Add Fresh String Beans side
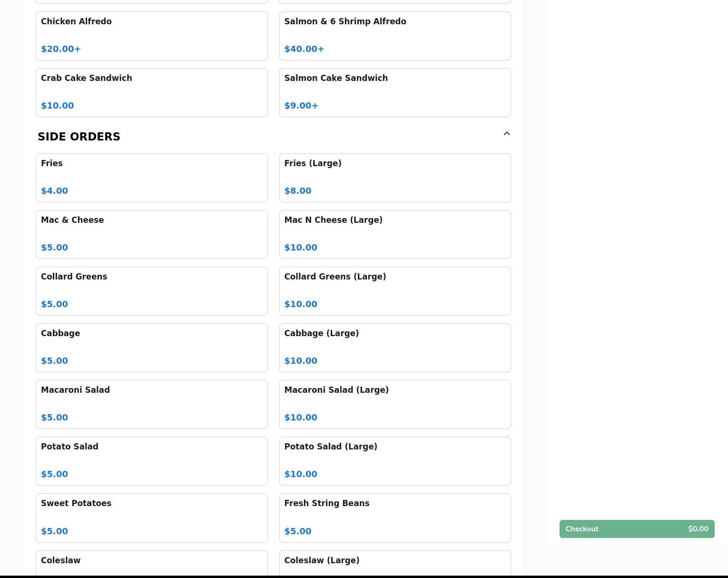 click(x=395, y=518)
